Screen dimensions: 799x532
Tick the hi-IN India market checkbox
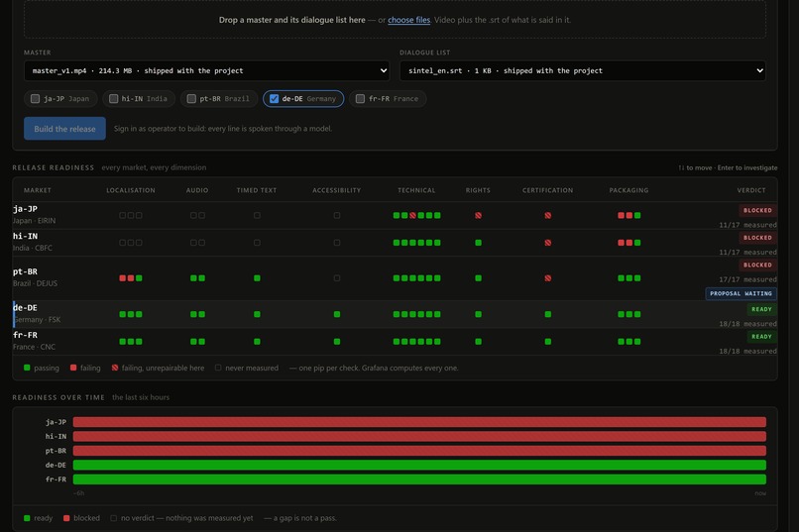pyautogui.click(x=114, y=99)
